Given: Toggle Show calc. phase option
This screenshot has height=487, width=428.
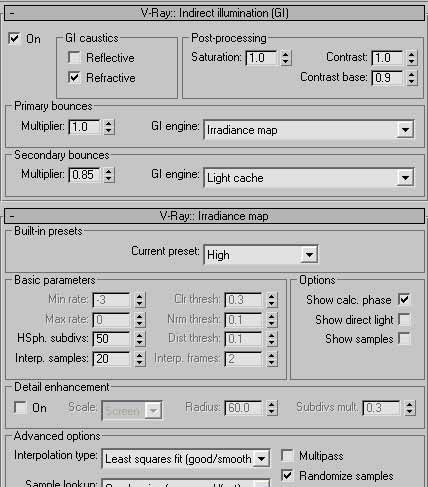Looking at the screenshot, I should 404,299.
